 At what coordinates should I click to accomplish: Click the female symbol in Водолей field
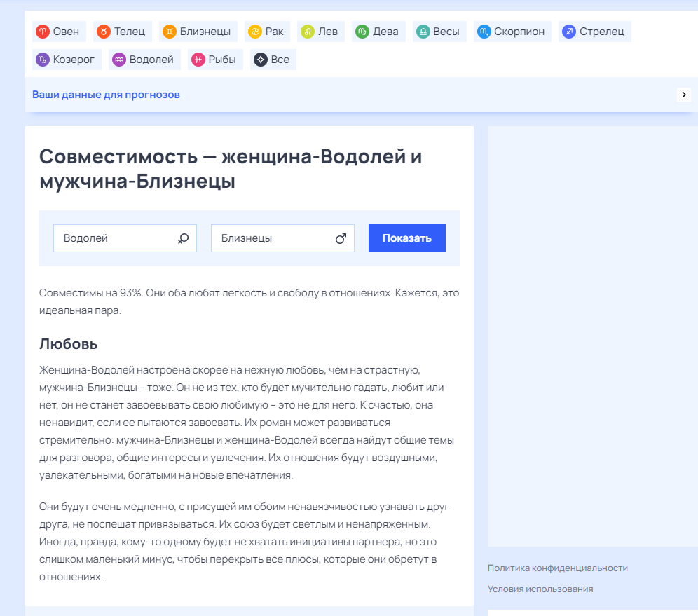(184, 238)
